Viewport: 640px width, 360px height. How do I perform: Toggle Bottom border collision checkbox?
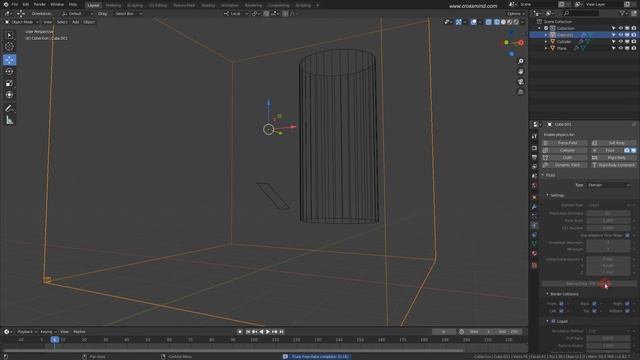click(x=627, y=311)
